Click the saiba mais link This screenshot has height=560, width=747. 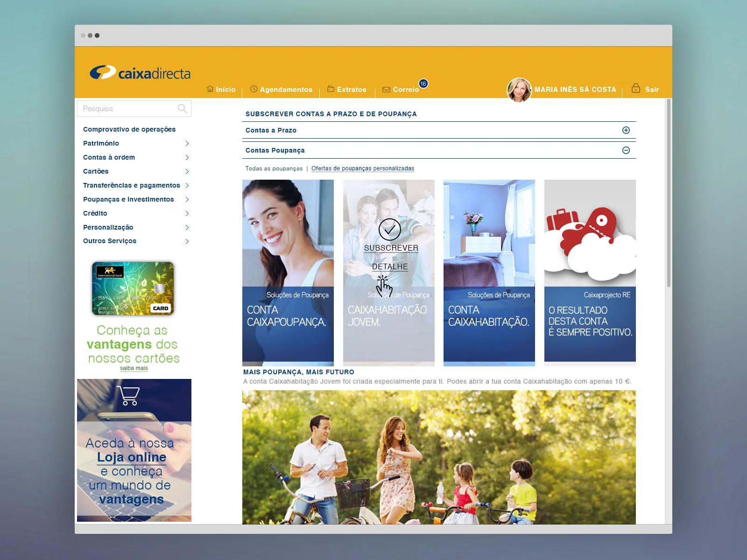click(x=134, y=368)
